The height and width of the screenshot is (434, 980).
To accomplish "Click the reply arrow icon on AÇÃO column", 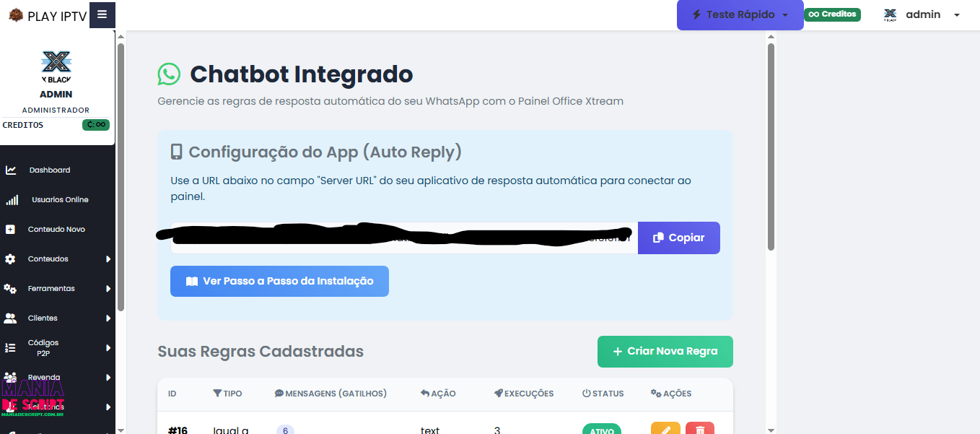I will click(425, 394).
